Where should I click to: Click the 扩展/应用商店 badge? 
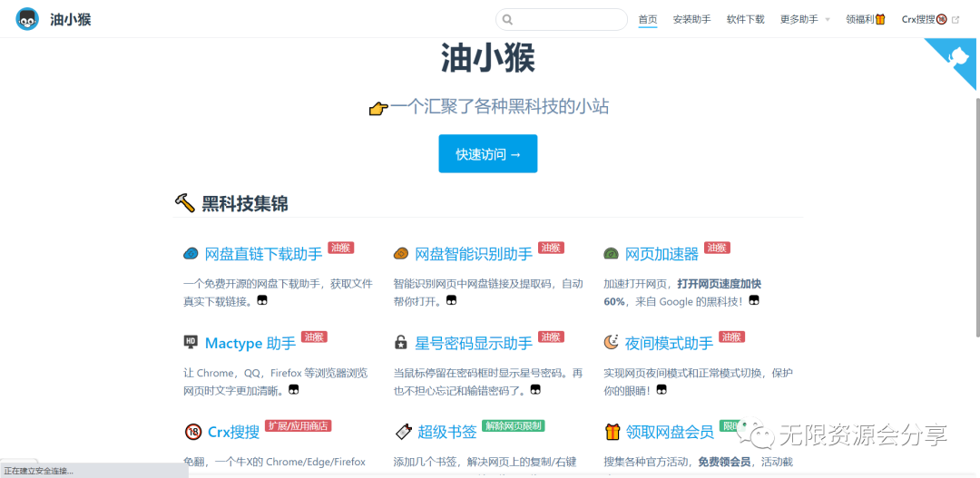pyautogui.click(x=299, y=425)
